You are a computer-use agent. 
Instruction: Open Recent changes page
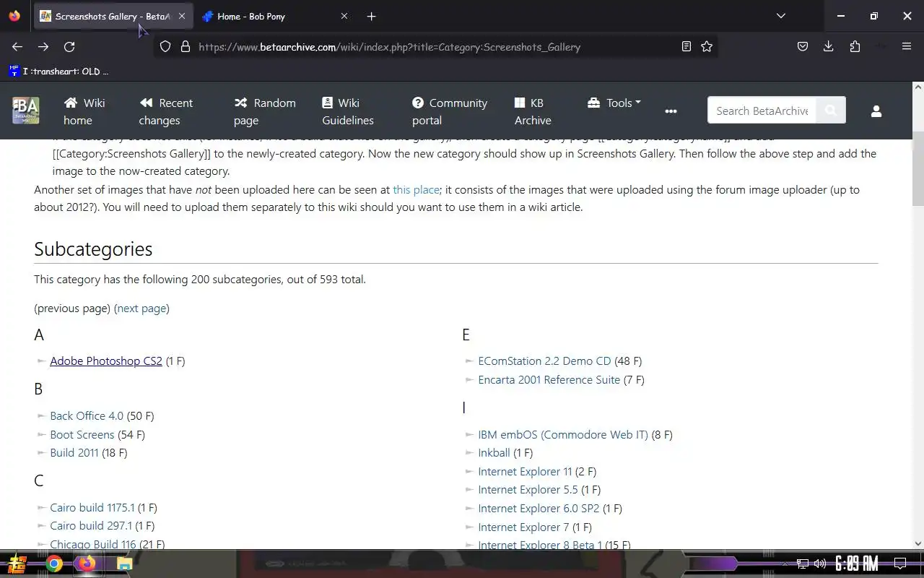[166, 111]
